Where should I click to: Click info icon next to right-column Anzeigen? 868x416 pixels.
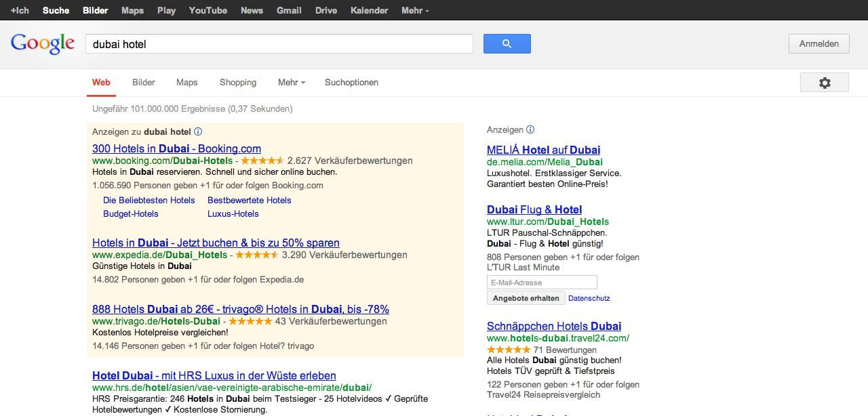(x=530, y=129)
